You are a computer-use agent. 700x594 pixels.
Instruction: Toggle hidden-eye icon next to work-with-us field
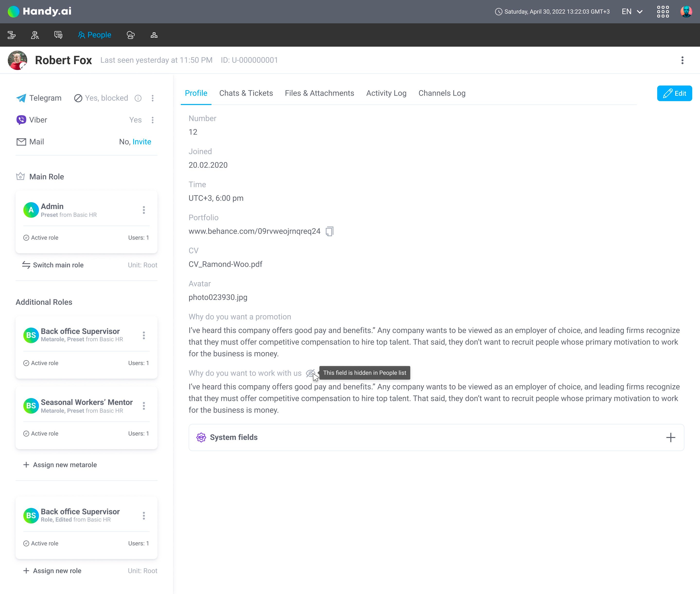click(310, 373)
